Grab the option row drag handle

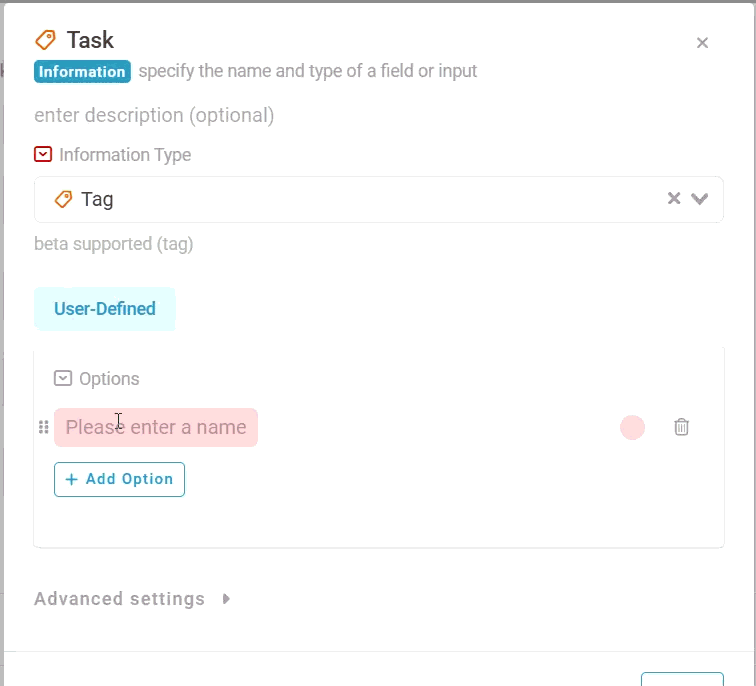point(43,427)
